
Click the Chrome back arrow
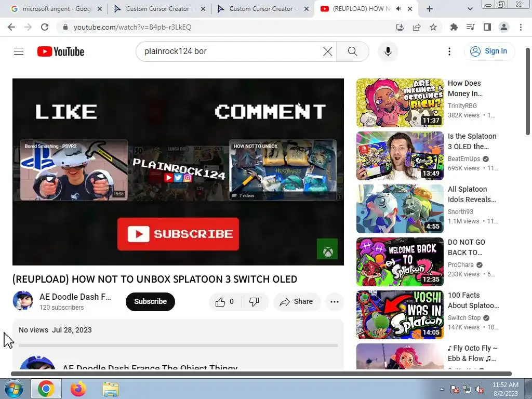11,27
